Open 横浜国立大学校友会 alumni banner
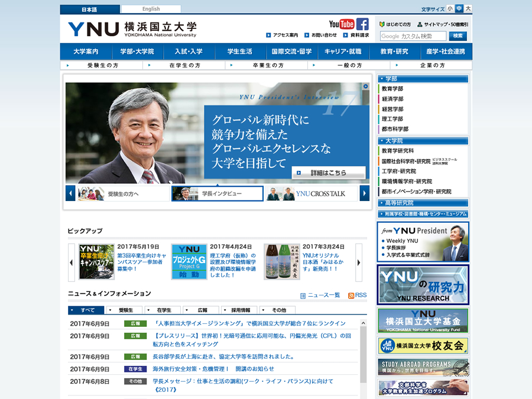This screenshot has height=399, width=532. pyautogui.click(x=423, y=345)
